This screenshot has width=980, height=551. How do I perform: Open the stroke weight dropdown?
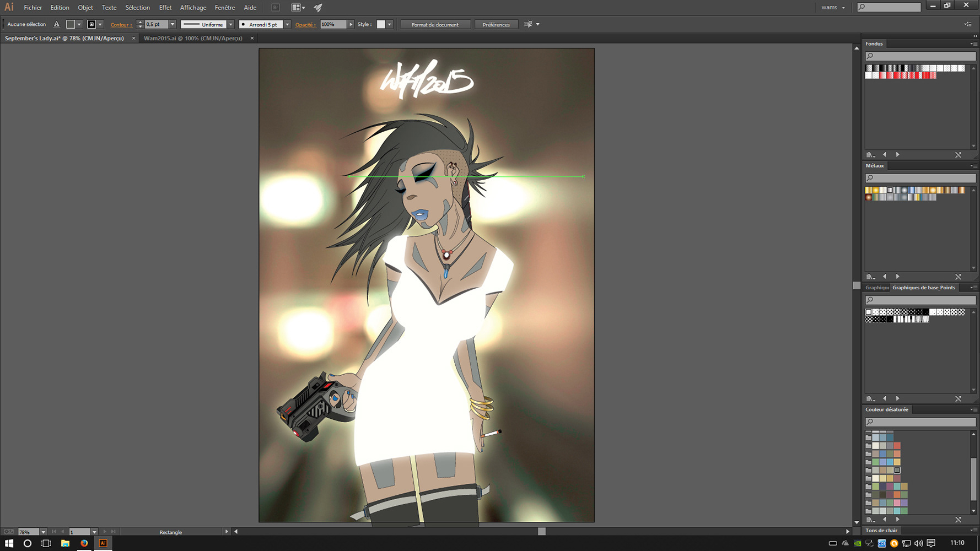(172, 24)
